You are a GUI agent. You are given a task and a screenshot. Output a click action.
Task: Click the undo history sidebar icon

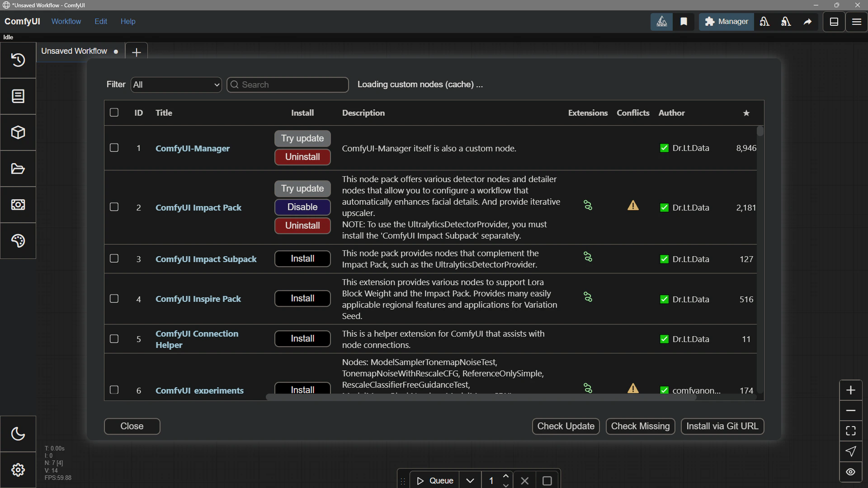[x=18, y=60]
